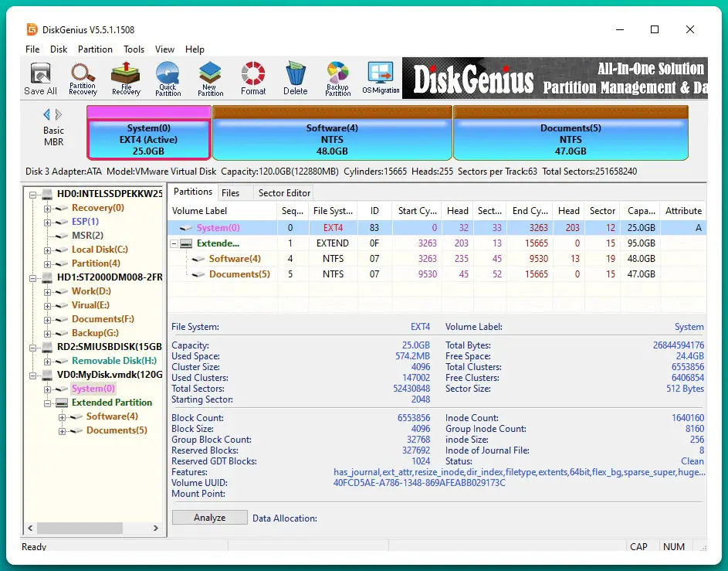Start Backup Partition from toolbar
The height and width of the screenshot is (571, 728).
click(337, 77)
